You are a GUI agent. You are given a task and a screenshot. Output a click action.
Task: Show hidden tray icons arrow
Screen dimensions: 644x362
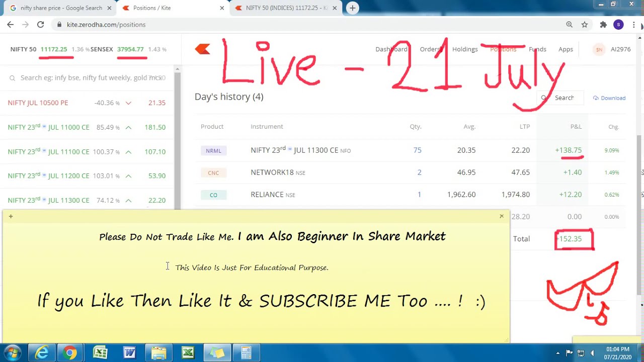click(x=557, y=353)
